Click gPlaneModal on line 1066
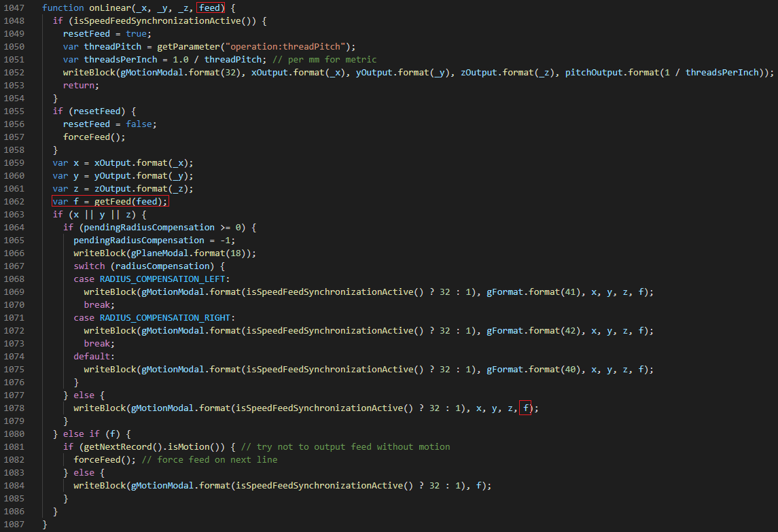Viewport: 778px width, 532px height. click(x=160, y=253)
